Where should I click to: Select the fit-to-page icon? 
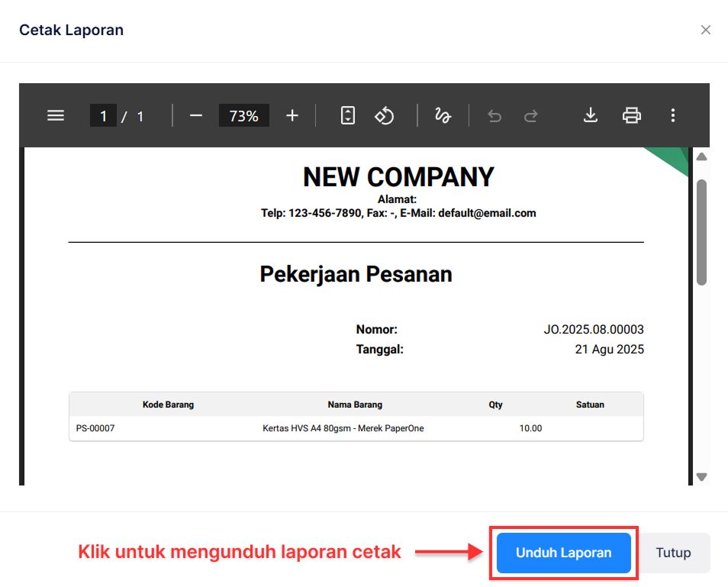click(347, 115)
